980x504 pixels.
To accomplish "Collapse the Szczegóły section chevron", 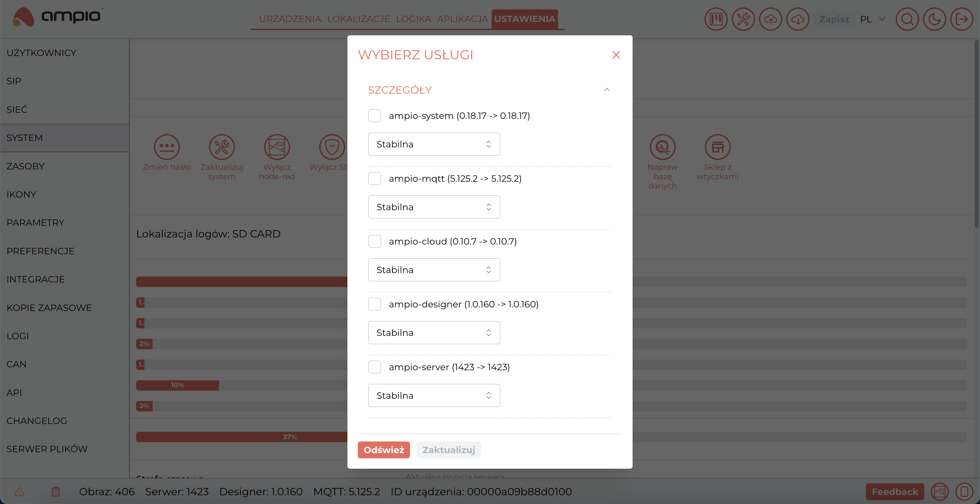I will (x=607, y=90).
